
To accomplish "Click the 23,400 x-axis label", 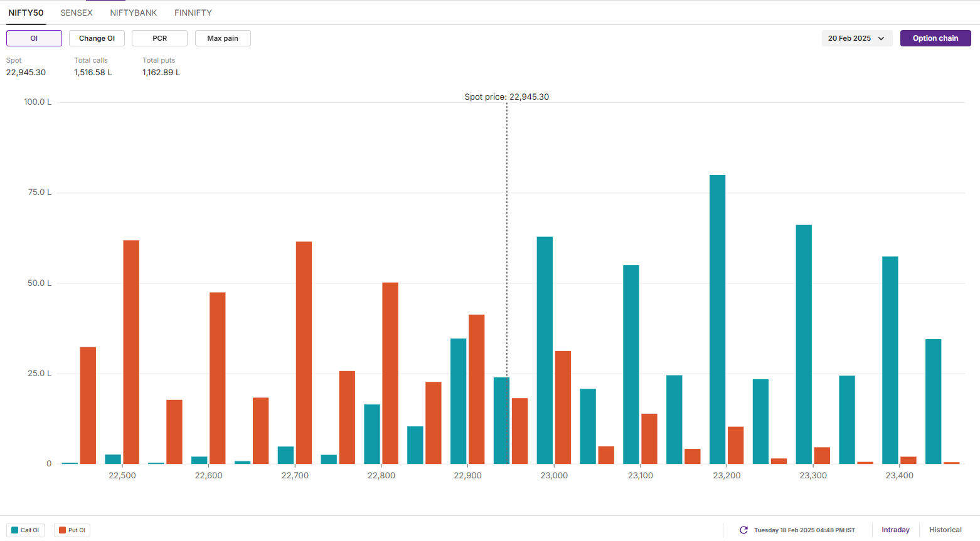I will click(900, 475).
